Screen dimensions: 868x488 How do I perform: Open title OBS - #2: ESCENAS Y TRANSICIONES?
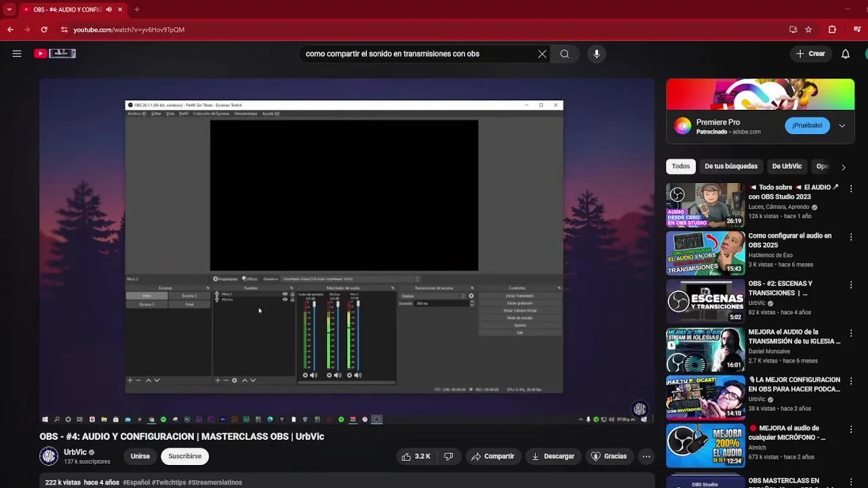coord(781,289)
